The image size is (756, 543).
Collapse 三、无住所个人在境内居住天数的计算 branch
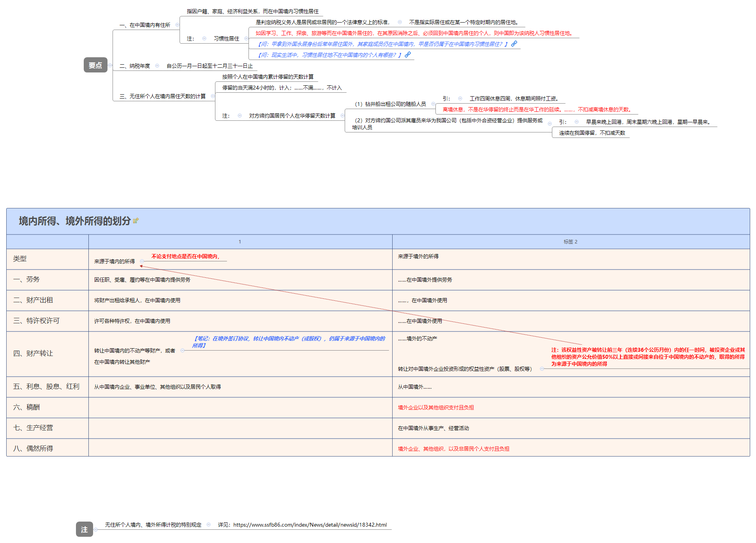[x=213, y=96]
